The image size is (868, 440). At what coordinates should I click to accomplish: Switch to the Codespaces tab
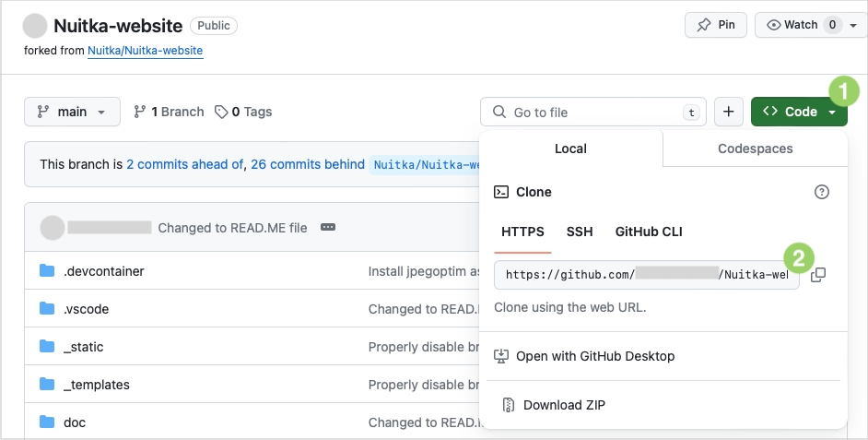coord(755,149)
